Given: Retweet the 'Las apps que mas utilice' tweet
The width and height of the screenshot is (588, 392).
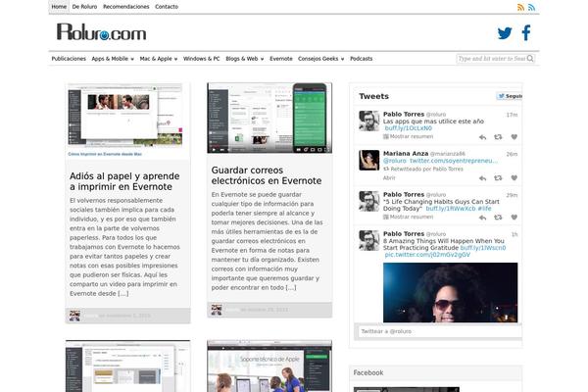Looking at the screenshot, I should pyautogui.click(x=498, y=137).
